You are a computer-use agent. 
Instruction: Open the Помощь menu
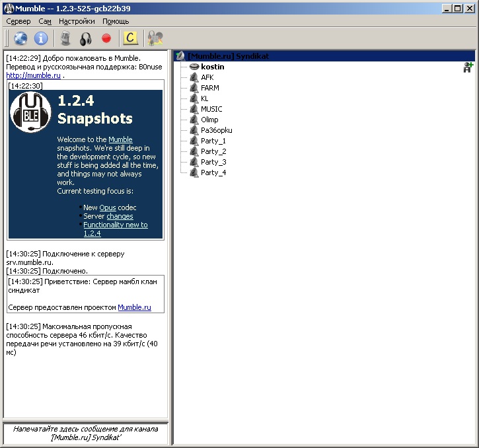click(x=116, y=21)
